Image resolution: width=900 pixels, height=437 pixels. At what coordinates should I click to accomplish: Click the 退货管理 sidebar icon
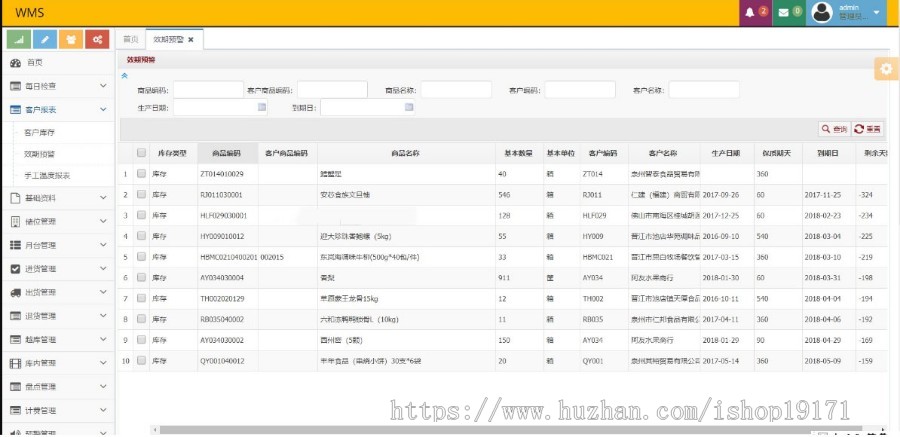15,316
